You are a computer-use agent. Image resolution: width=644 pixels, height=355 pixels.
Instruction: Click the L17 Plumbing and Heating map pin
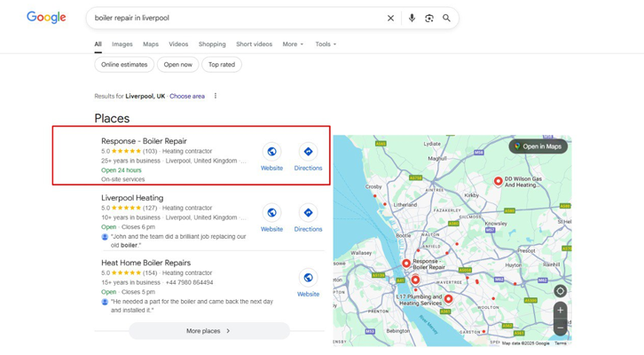[x=449, y=299]
